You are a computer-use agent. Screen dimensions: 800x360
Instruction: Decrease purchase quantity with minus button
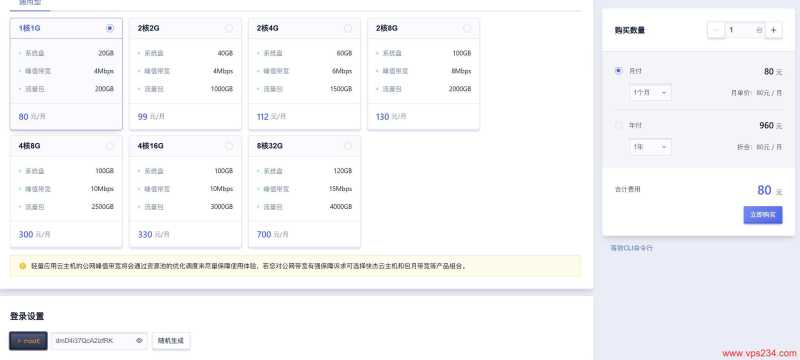716,30
